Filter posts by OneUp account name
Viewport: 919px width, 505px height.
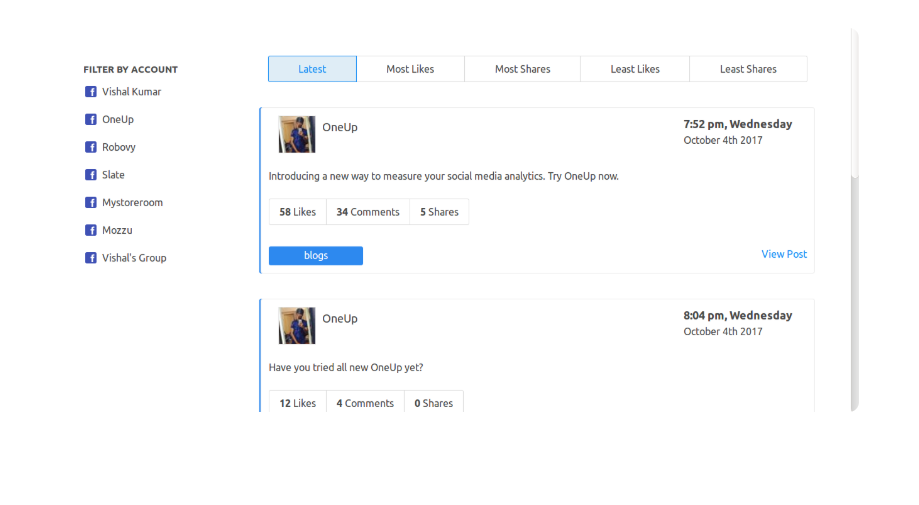[118, 120]
